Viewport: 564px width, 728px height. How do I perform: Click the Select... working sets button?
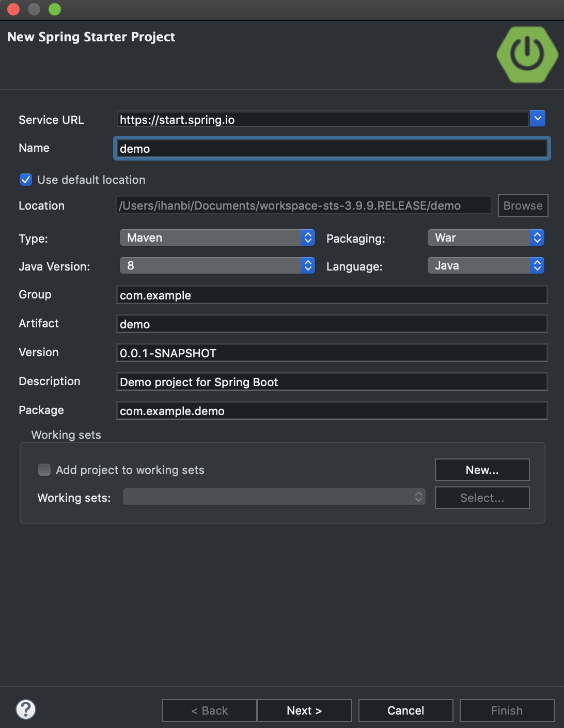[x=482, y=498]
